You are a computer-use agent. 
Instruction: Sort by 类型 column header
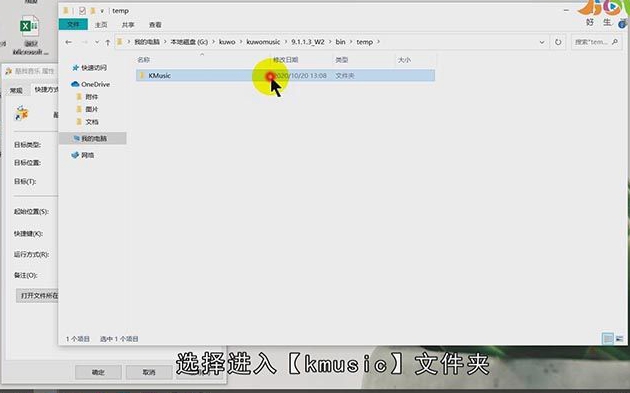coord(342,60)
